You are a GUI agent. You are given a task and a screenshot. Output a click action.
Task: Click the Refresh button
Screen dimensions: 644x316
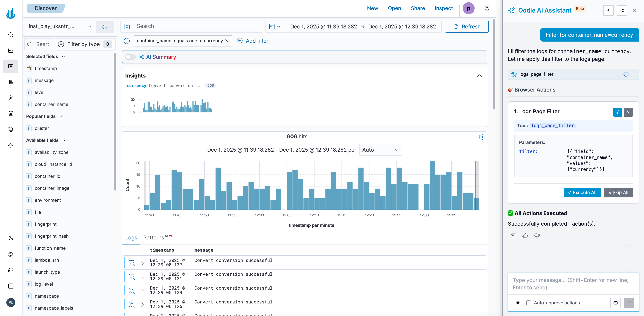(467, 27)
